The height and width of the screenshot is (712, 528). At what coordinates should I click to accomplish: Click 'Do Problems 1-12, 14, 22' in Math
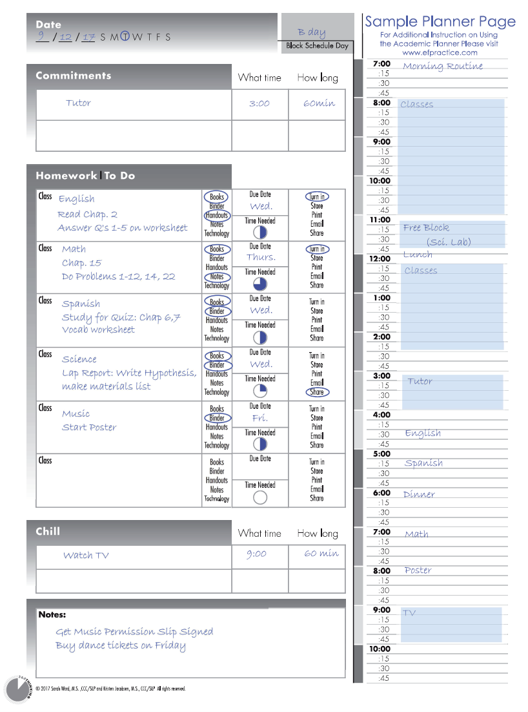(118, 277)
